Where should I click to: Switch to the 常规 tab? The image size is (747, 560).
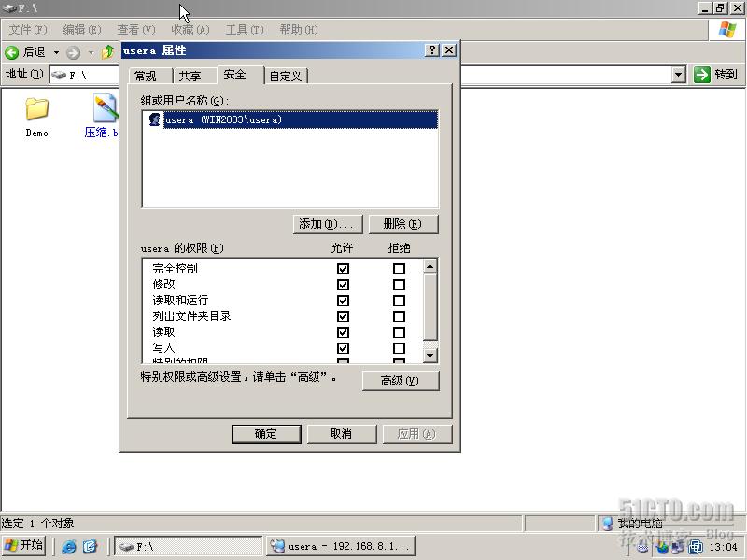coord(150,76)
